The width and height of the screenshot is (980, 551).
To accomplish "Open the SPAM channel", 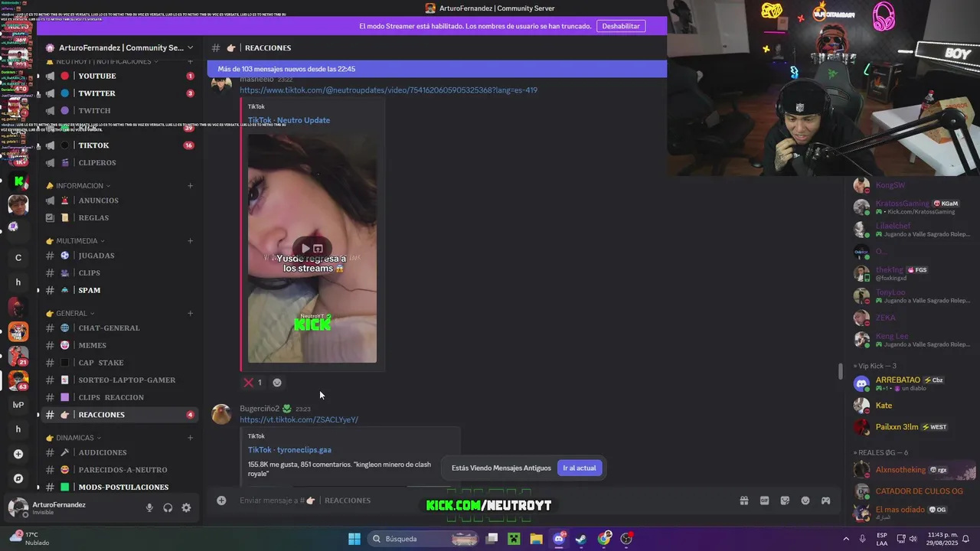I will click(119, 290).
